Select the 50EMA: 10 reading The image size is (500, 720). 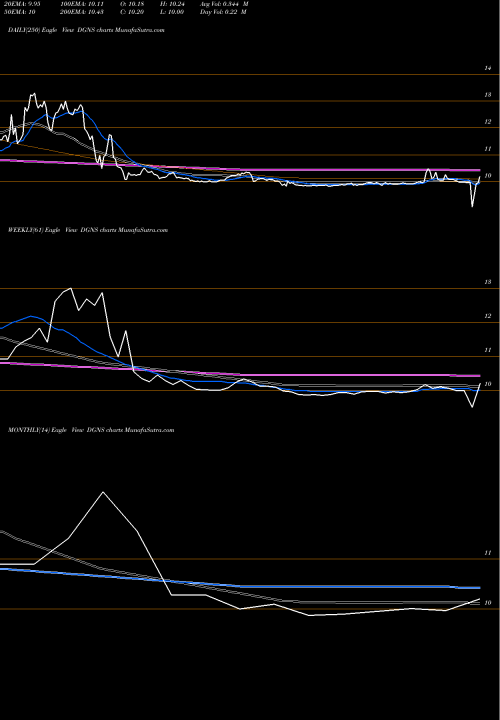pyautogui.click(x=19, y=12)
